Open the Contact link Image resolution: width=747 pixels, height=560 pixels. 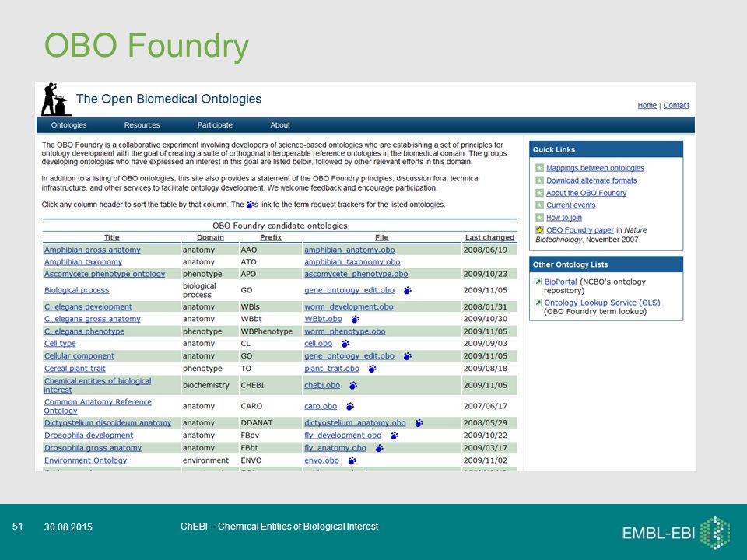676,105
